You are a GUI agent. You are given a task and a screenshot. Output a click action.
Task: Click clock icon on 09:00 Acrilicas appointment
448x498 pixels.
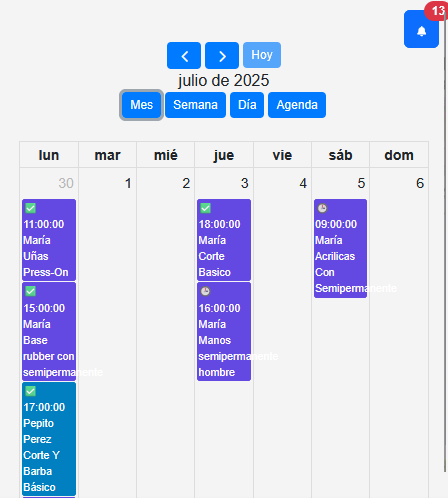click(x=322, y=208)
